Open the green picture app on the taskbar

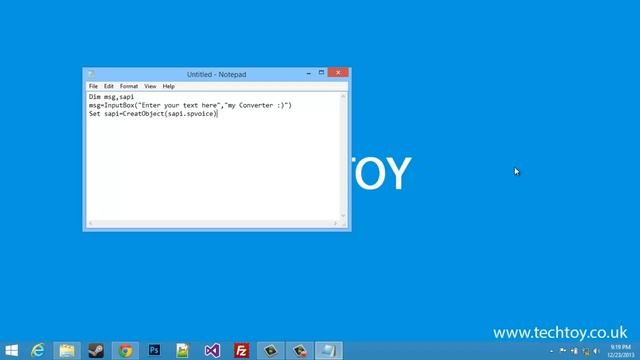pyautogui.click(x=183, y=351)
